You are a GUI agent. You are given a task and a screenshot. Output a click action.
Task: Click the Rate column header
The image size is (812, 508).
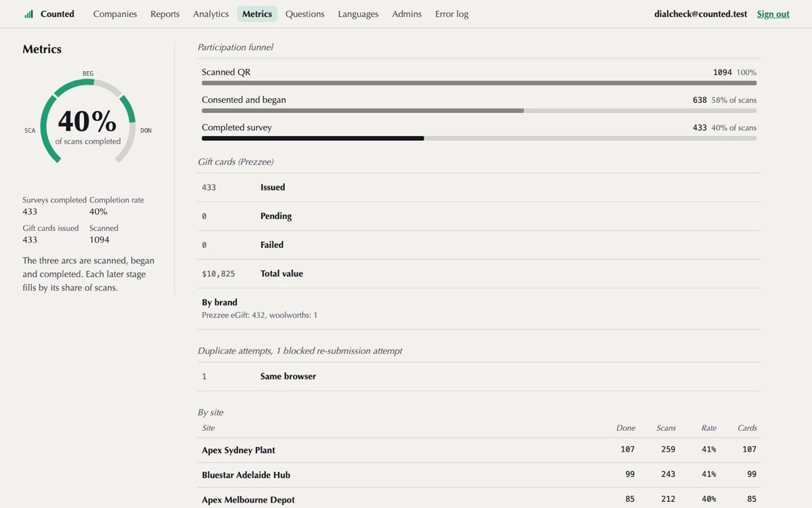click(708, 428)
